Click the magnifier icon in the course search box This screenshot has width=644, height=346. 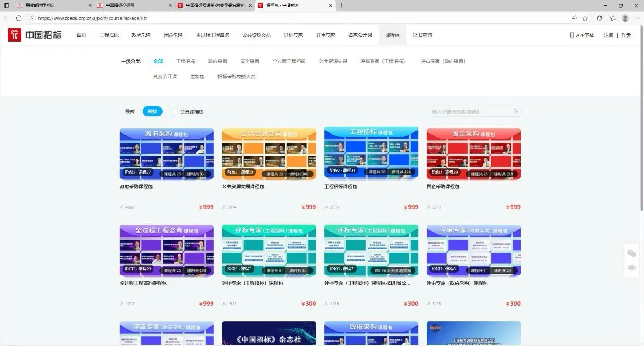tap(515, 111)
